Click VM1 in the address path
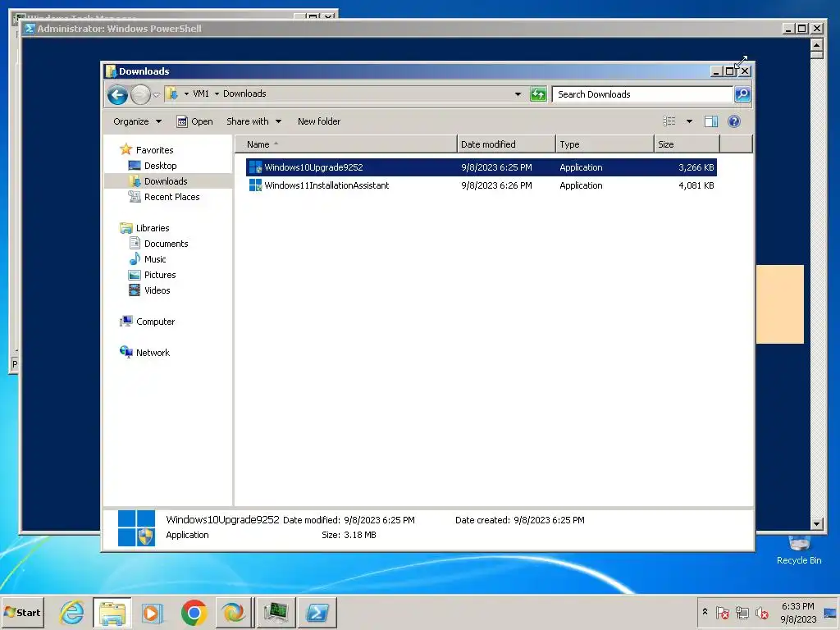 click(x=201, y=94)
